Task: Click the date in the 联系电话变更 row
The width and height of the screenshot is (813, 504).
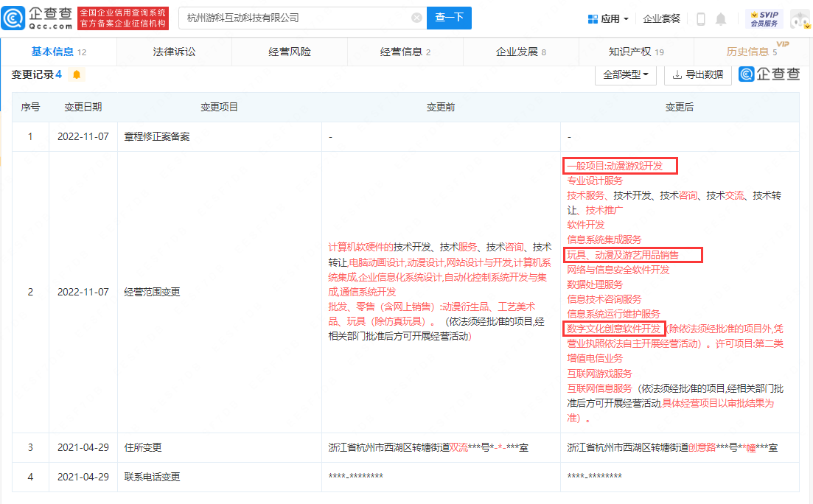Action: point(83,477)
